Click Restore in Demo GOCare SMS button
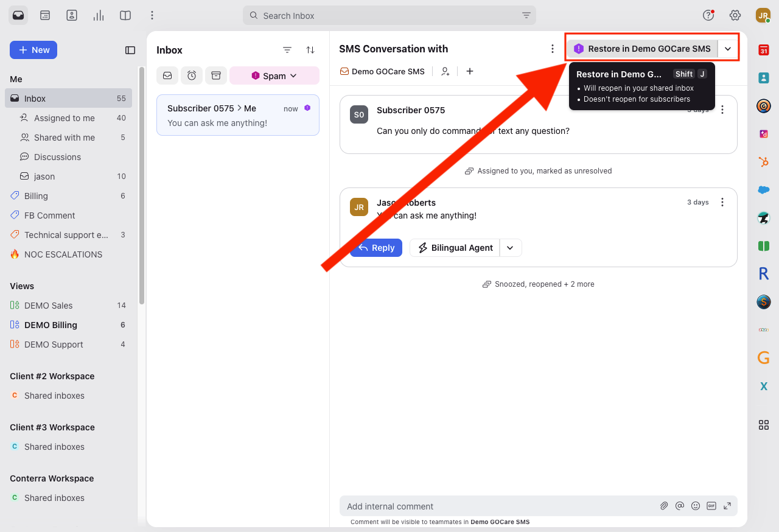779x532 pixels. point(642,49)
